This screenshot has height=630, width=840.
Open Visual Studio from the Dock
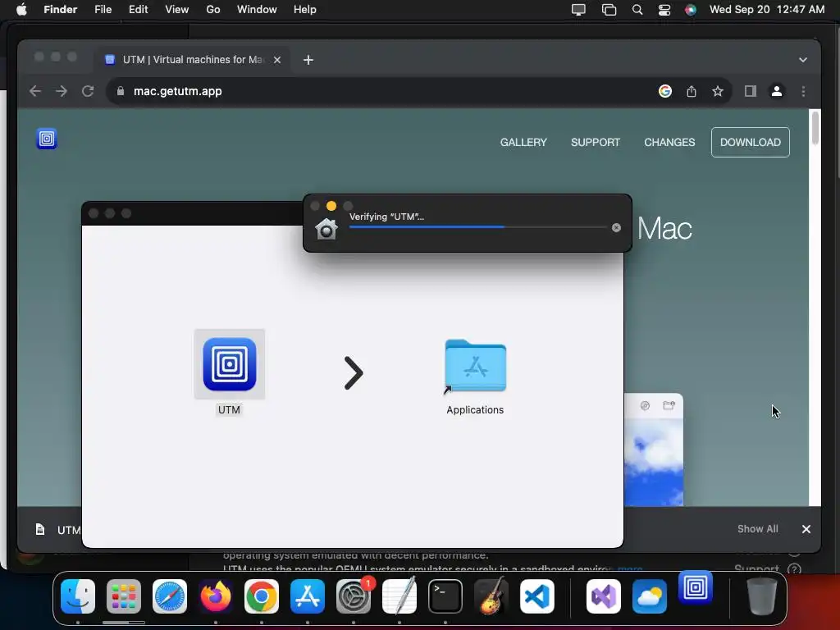(x=604, y=596)
